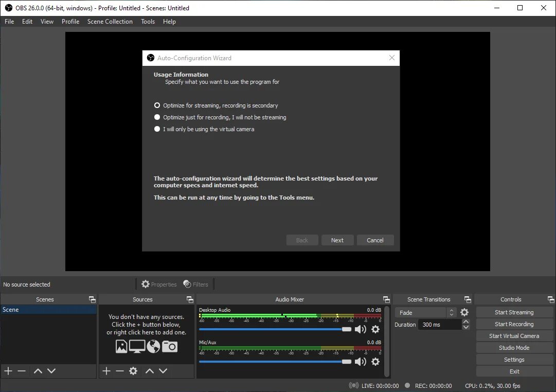556x392 pixels.
Task: Click Next in the Auto-Configuration Wizard
Action: pyautogui.click(x=337, y=240)
